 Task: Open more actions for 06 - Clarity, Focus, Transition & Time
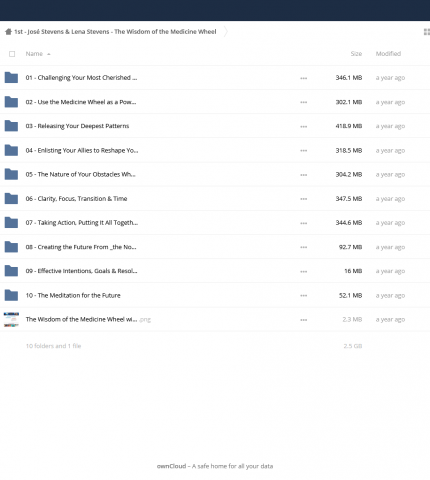[303, 199]
